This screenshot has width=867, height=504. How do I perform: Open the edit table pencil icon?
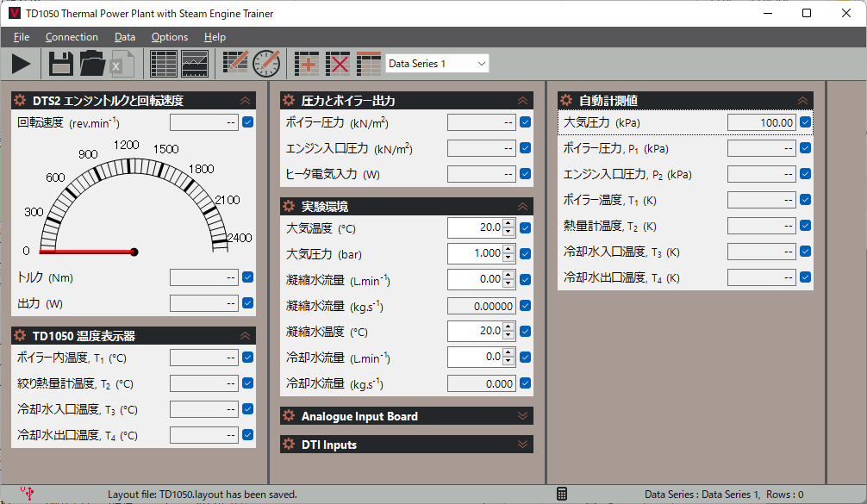coord(235,62)
